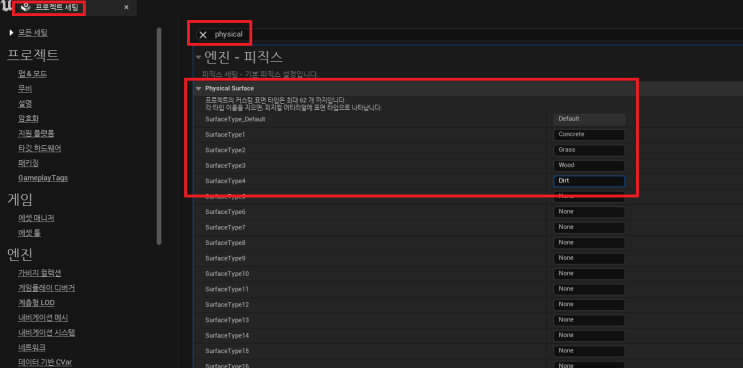Click the 엔진 category heading
743x368 pixels.
(19, 254)
